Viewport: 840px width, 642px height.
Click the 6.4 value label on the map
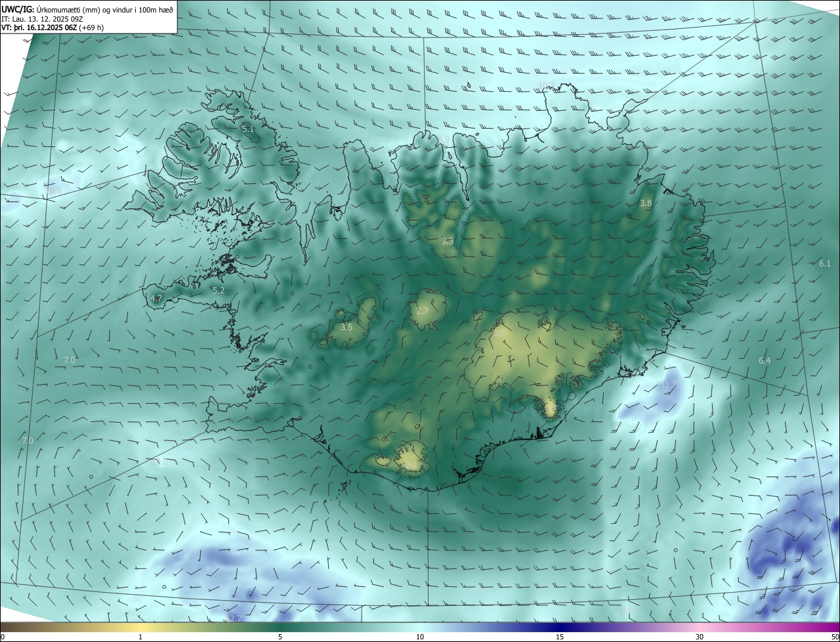tap(765, 361)
